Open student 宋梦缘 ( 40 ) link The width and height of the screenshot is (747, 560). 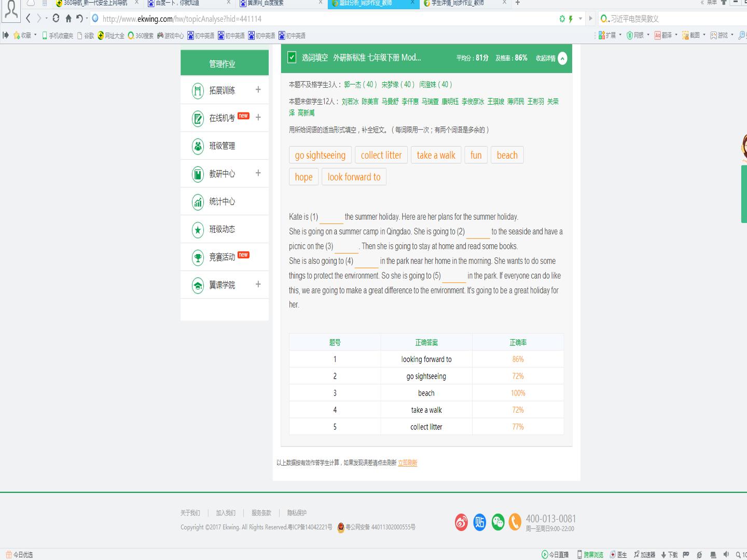398,85
